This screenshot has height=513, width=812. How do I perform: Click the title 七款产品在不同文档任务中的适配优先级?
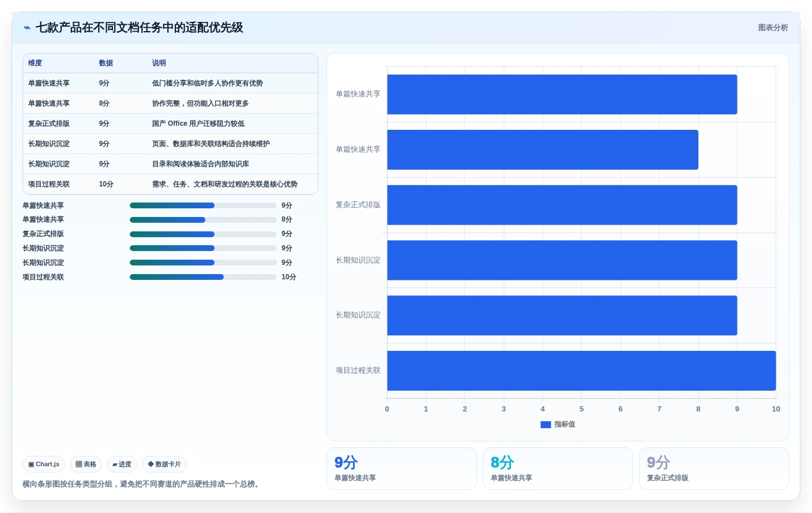tap(140, 28)
